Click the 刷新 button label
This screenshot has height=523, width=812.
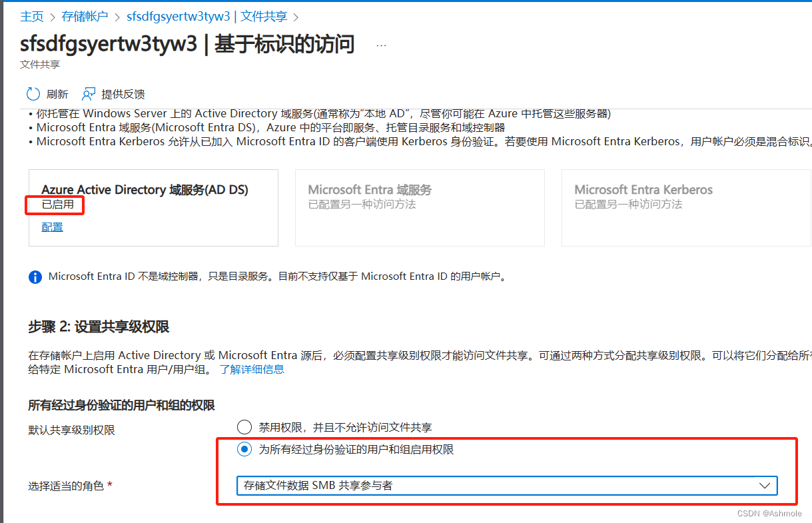pos(57,94)
